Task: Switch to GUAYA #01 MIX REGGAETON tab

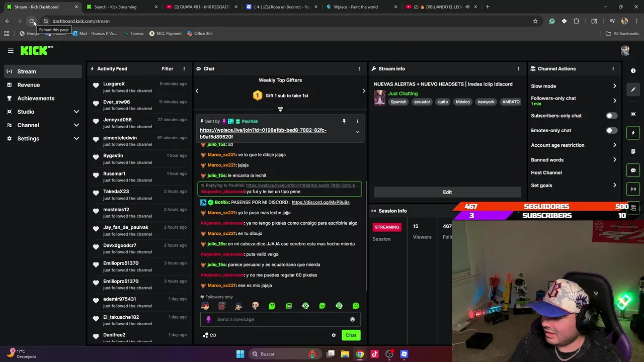Action: 201,7
